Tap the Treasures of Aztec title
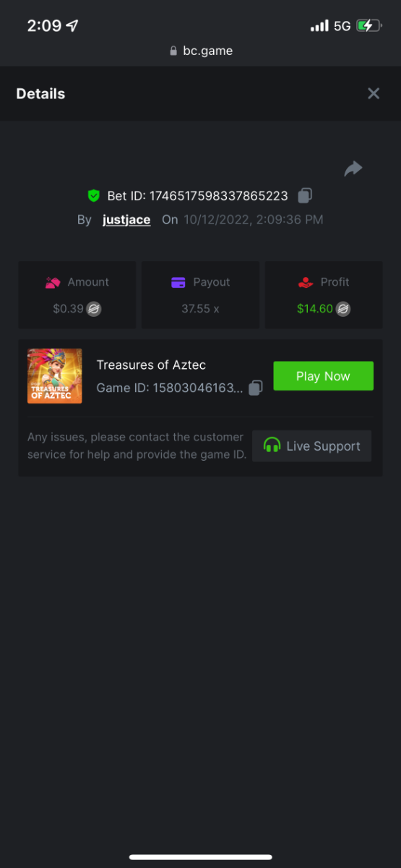Screen dimensions: 401x868 tap(151, 365)
